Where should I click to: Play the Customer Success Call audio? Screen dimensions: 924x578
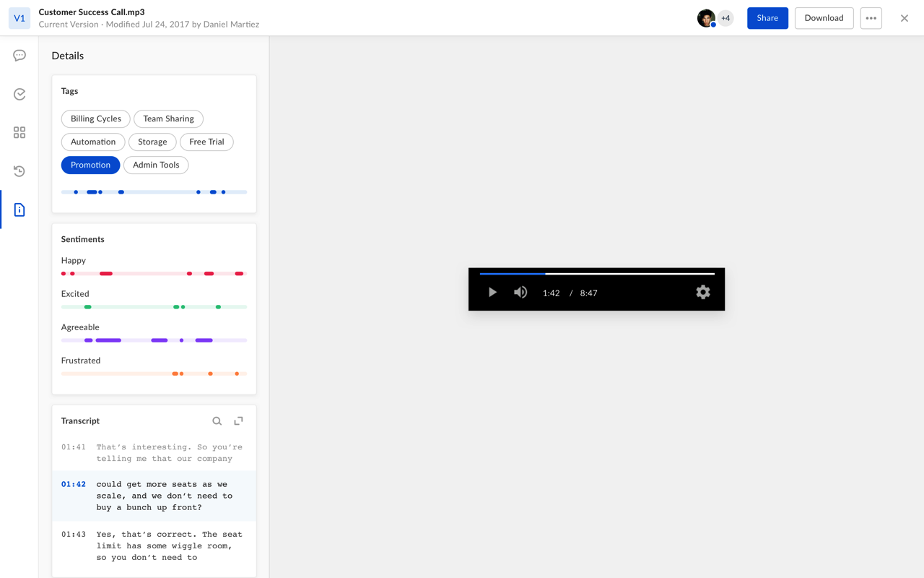point(492,293)
